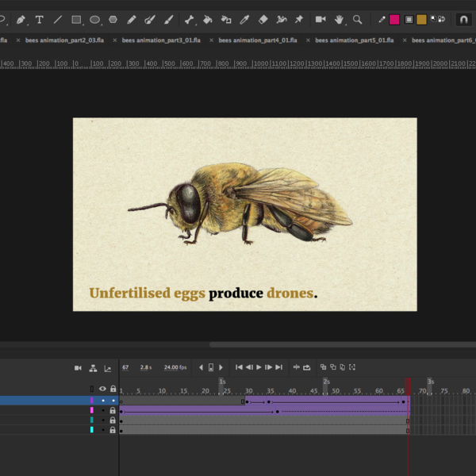Close the bees animation_part2_03.fla tab
Viewport: 476px width, 476px height.
pos(18,40)
